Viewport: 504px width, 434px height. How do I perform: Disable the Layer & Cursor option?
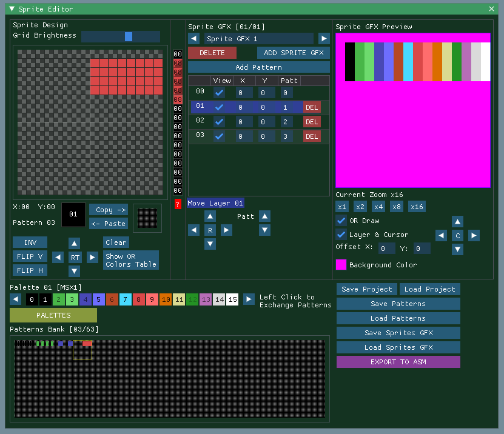pos(341,235)
